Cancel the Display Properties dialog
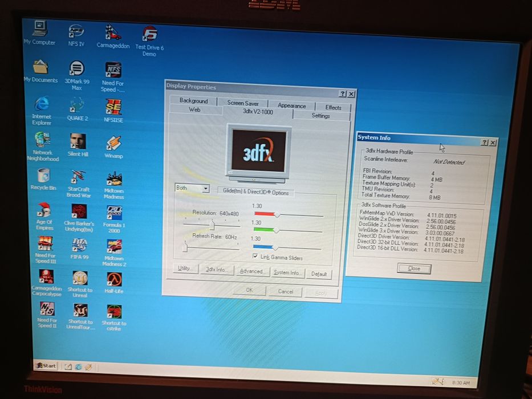 coord(286,291)
